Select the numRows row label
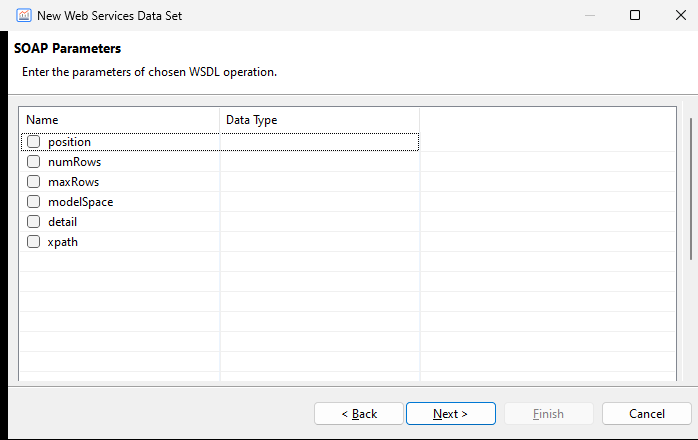Image resolution: width=698 pixels, height=440 pixels. coord(75,162)
